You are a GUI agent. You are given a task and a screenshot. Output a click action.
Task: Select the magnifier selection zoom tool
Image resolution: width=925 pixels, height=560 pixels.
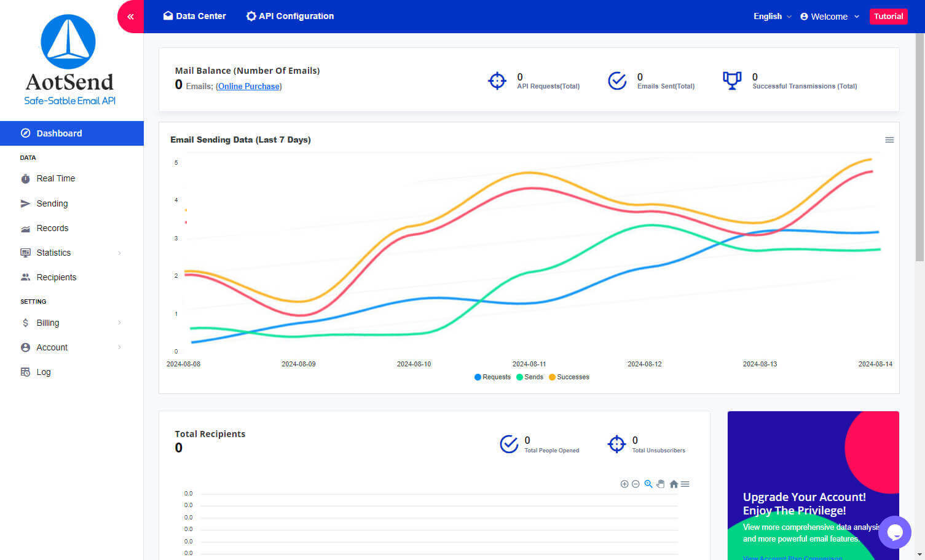(648, 484)
